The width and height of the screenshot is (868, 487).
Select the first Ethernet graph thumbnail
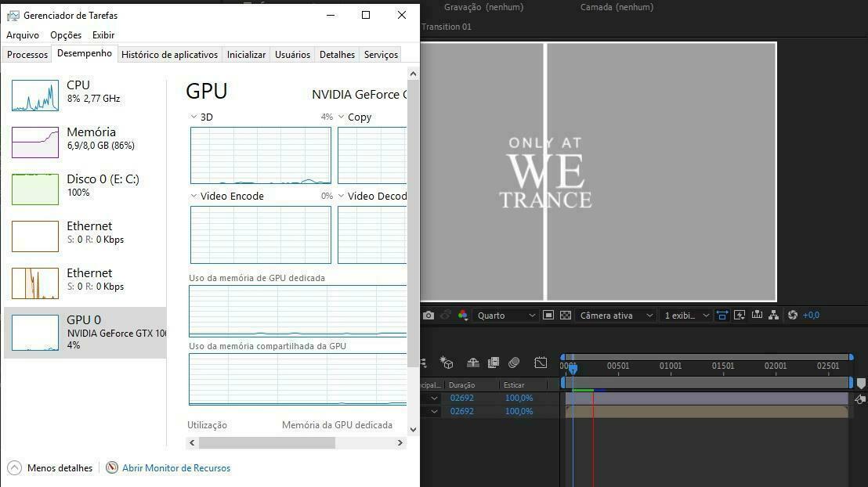coord(35,236)
